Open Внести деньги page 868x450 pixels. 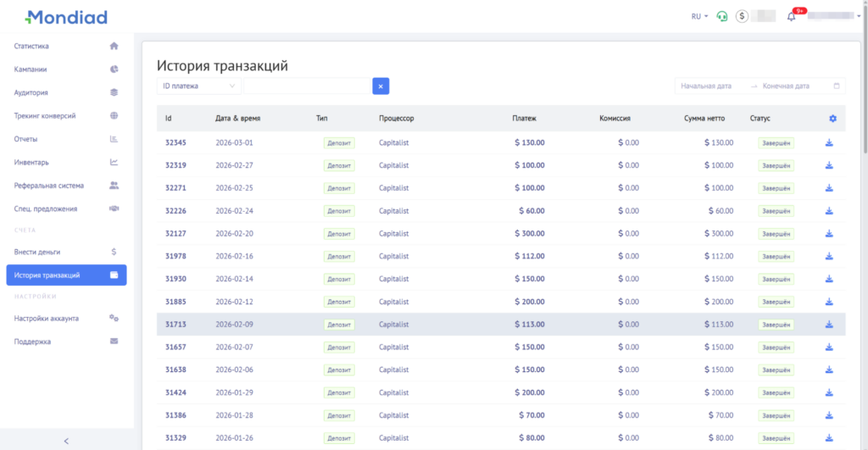[37, 252]
